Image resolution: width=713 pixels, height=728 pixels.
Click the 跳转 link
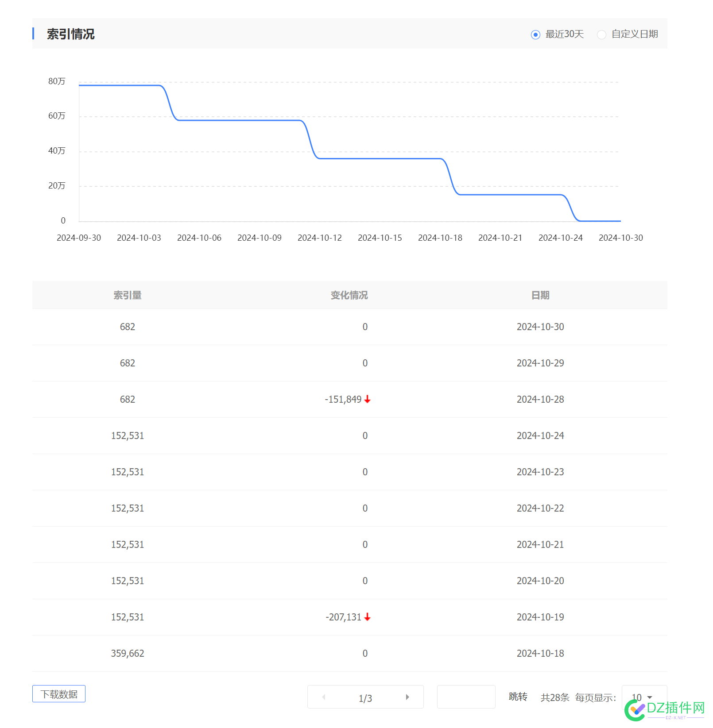pyautogui.click(x=518, y=697)
